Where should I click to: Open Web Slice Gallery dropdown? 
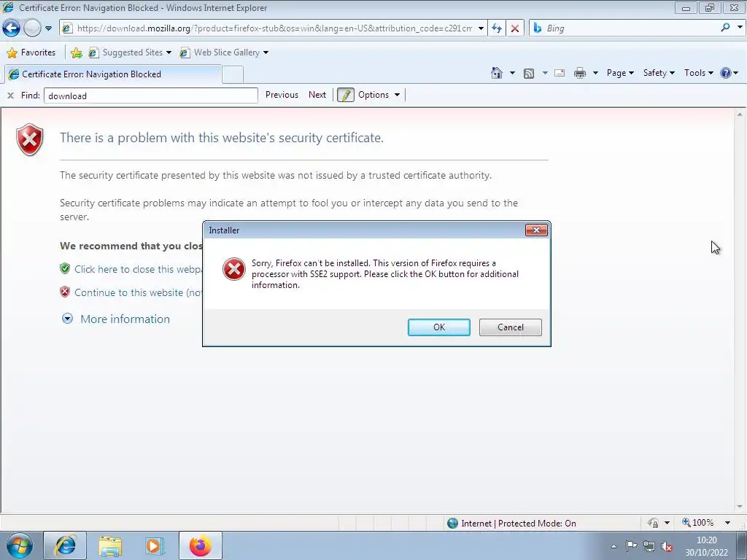pyautogui.click(x=224, y=52)
